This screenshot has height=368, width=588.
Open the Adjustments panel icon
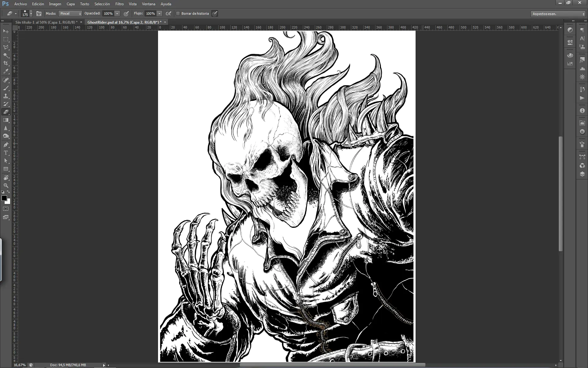pyautogui.click(x=570, y=30)
